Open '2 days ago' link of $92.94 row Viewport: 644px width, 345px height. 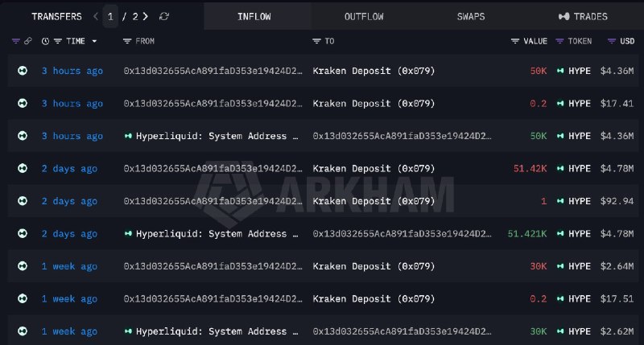pos(69,201)
